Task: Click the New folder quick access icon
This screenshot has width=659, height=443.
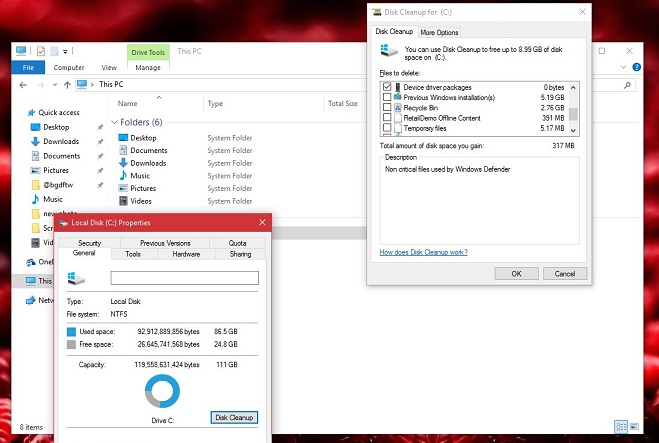Action: coord(54,51)
